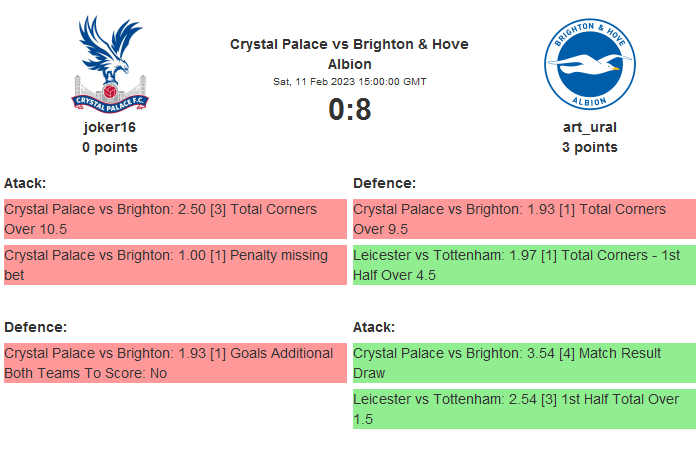Select the Both Teams To Score: No bet
This screenshot has width=700, height=460.
pos(175,363)
